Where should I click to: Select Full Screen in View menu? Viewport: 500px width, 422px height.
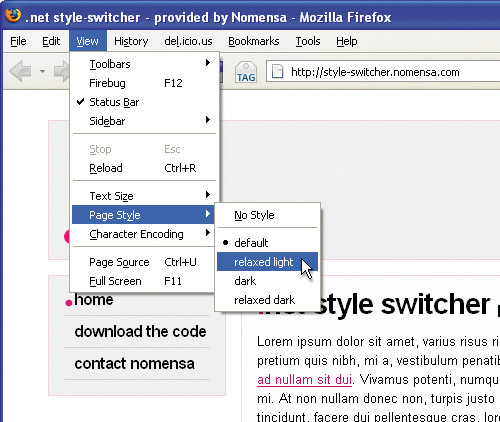click(143, 281)
